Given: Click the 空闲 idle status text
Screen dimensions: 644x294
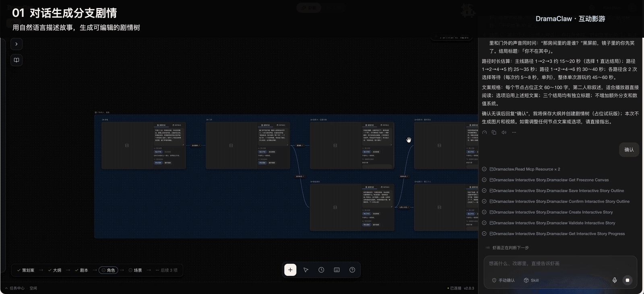Looking at the screenshot, I should pyautogui.click(x=33, y=288).
